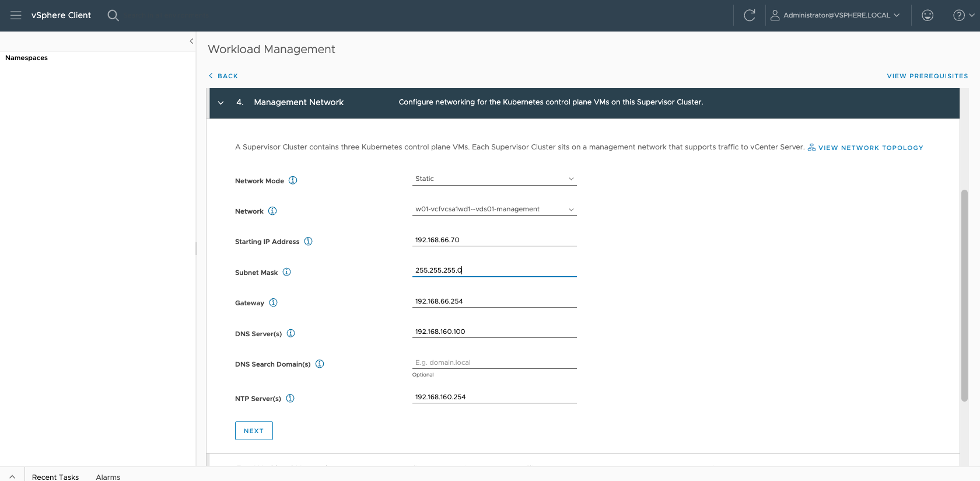Click the DNS Server(s) label

coord(258,334)
